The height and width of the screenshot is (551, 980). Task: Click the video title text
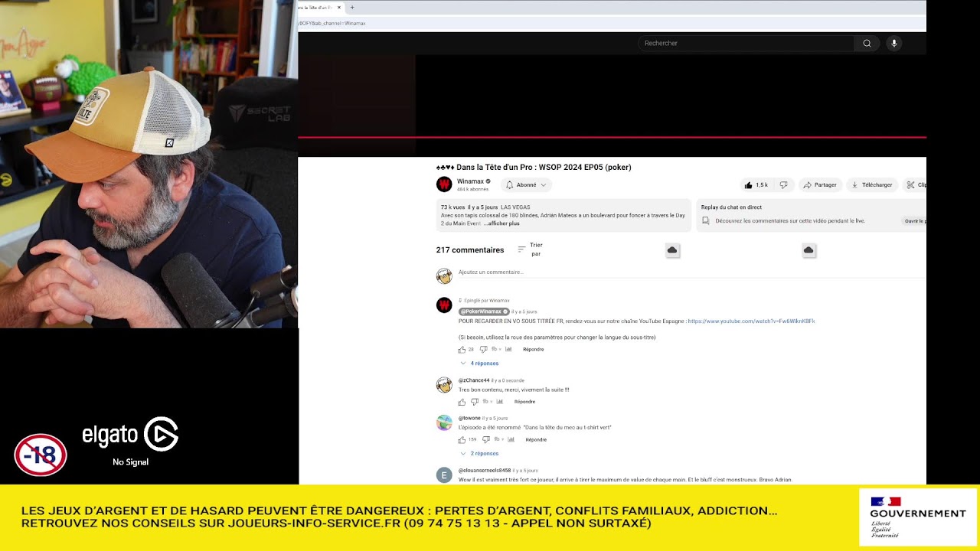coord(534,168)
